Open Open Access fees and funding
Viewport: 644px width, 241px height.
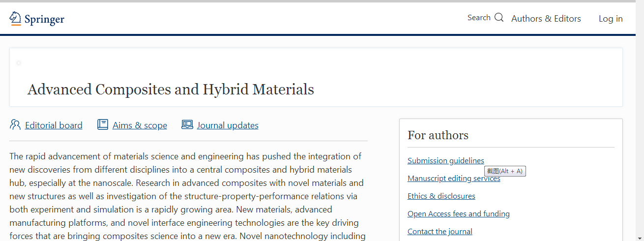click(459, 213)
